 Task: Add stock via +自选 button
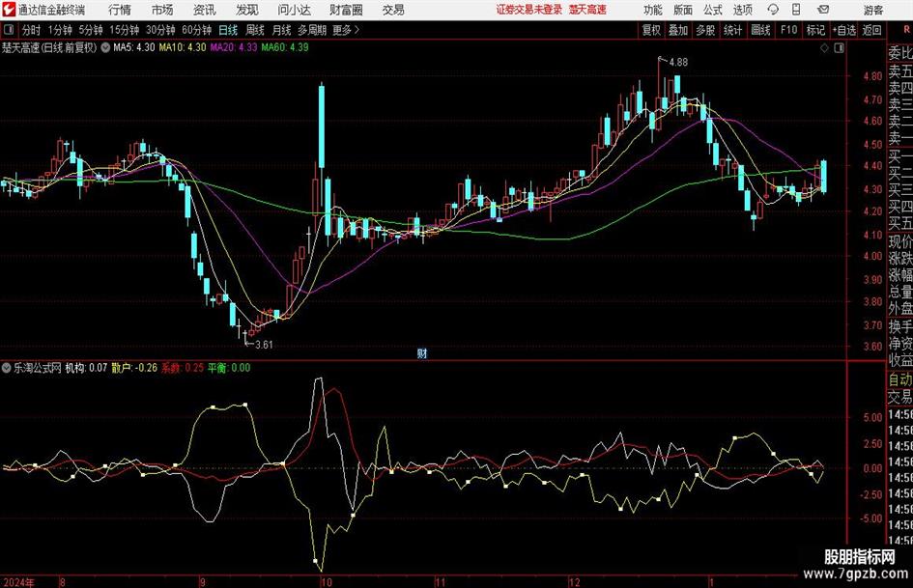(x=844, y=30)
